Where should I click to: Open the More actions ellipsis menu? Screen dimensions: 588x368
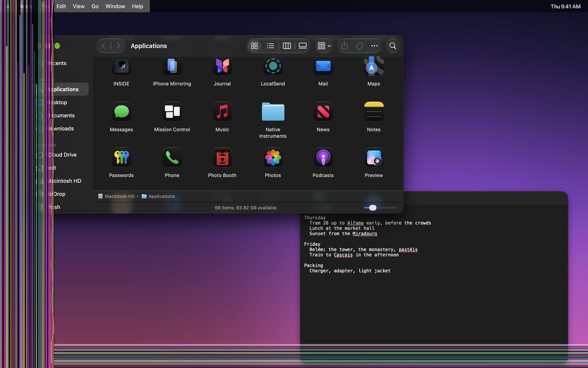point(374,46)
